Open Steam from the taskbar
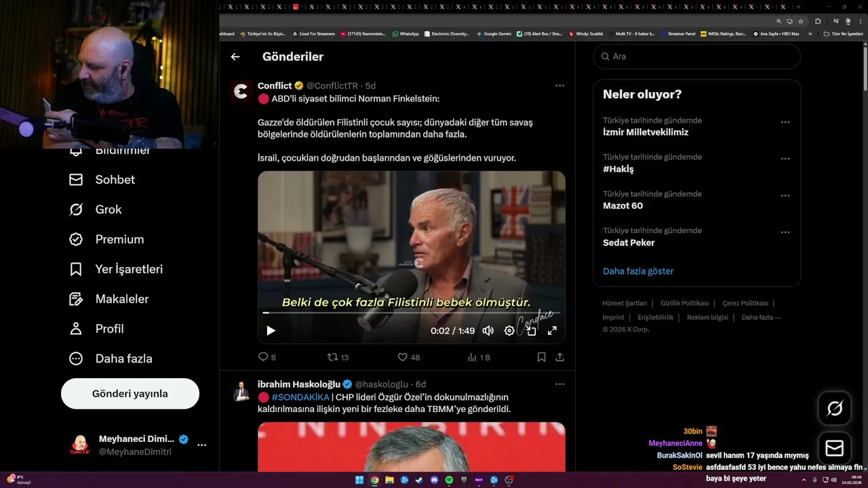The width and height of the screenshot is (868, 488). coord(419,480)
